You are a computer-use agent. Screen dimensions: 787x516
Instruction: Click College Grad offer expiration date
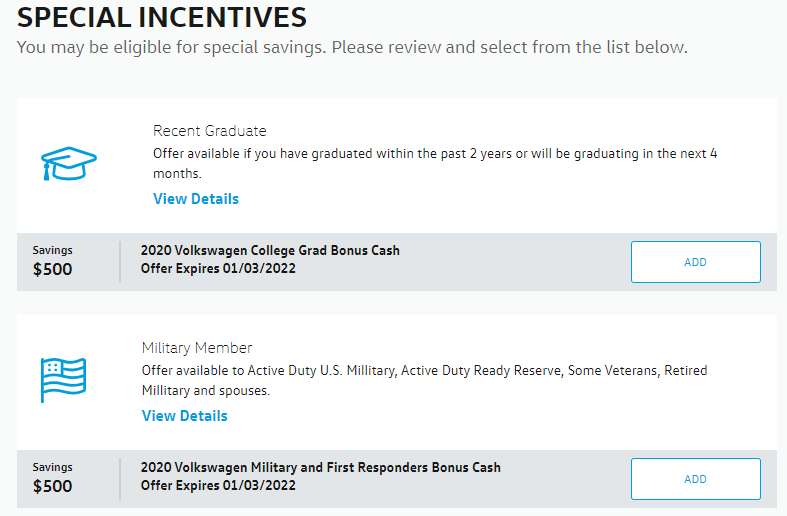pyautogui.click(x=218, y=269)
